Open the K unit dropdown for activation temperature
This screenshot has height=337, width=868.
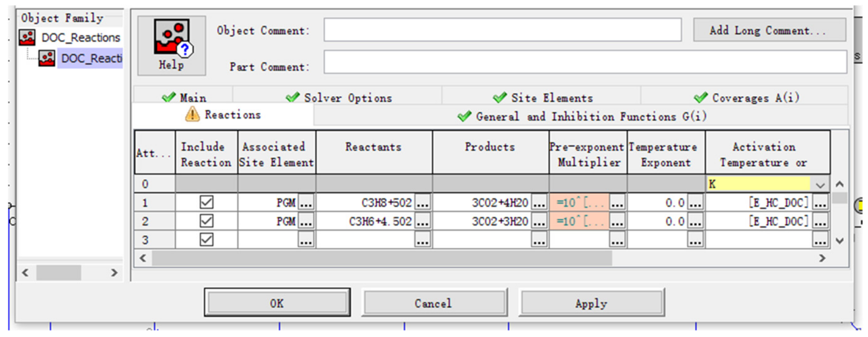tap(820, 185)
